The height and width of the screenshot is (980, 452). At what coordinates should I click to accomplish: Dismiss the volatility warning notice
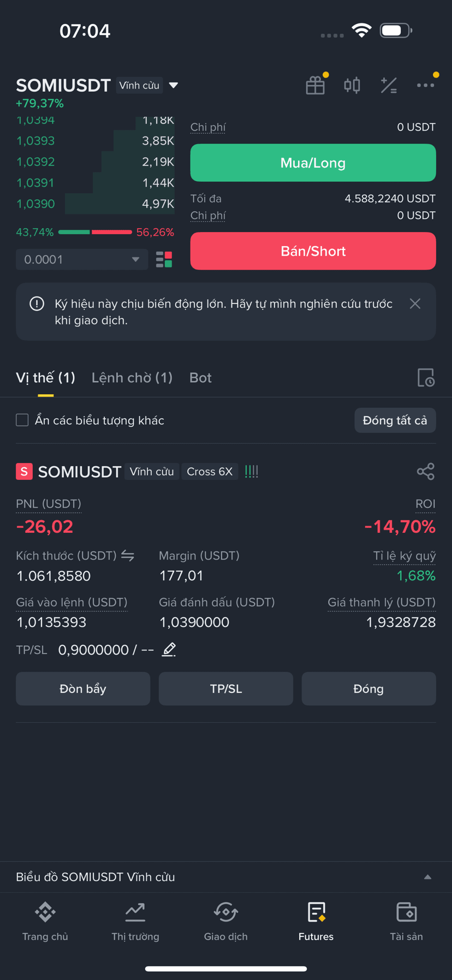coord(415,304)
